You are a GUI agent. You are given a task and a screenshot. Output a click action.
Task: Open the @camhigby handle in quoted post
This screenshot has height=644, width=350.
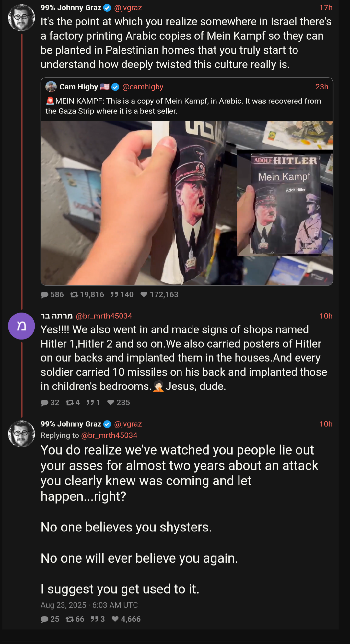pyautogui.click(x=143, y=87)
